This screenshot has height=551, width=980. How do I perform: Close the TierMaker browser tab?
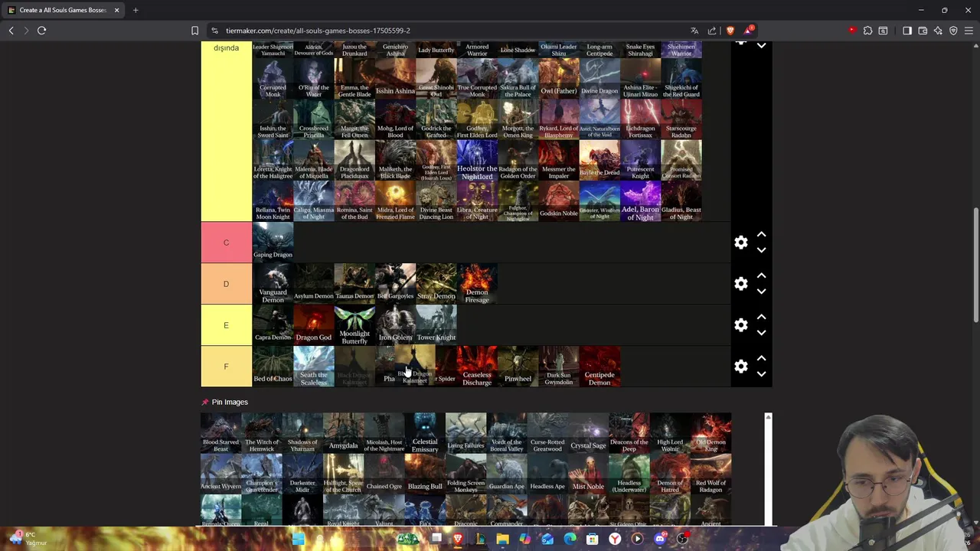pyautogui.click(x=116, y=10)
